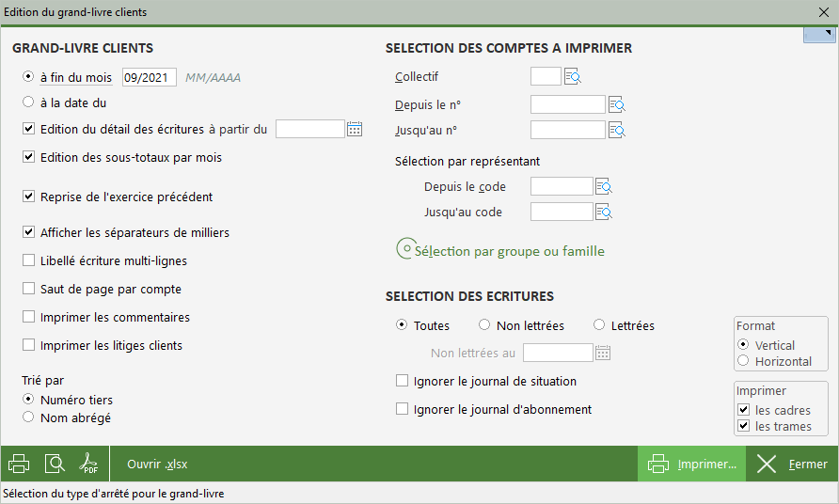Uncheck Afficher les séparateurs de milliers
Screen dimensions: 839x504
pyautogui.click(x=29, y=232)
